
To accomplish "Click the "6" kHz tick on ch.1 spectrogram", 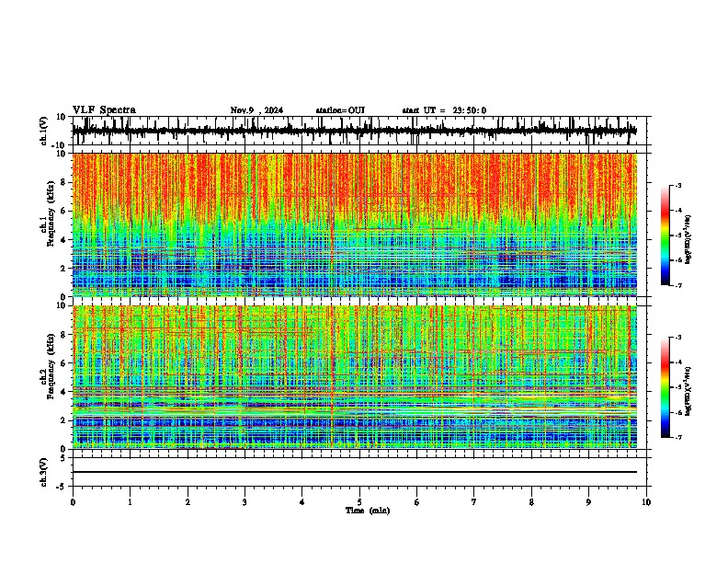I will point(64,211).
